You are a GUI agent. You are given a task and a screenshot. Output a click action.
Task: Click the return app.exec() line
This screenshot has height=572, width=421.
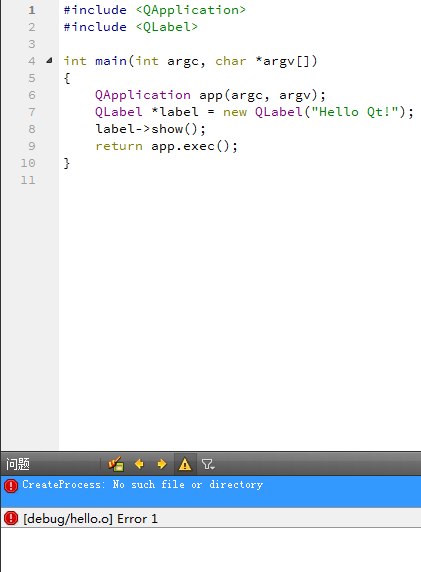(166, 146)
